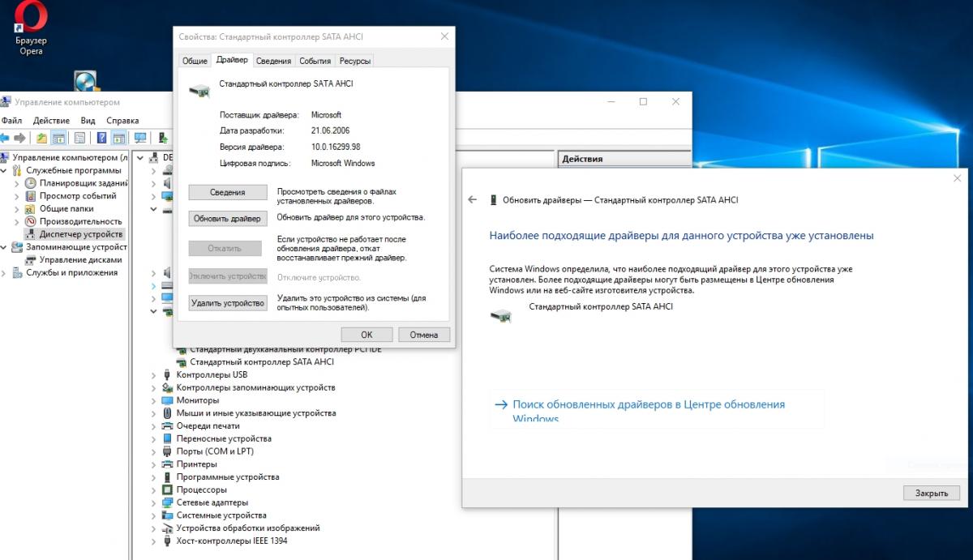The height and width of the screenshot is (560, 973).
Task: Click the blue Help question-mark toolbar icon
Action: tap(102, 138)
